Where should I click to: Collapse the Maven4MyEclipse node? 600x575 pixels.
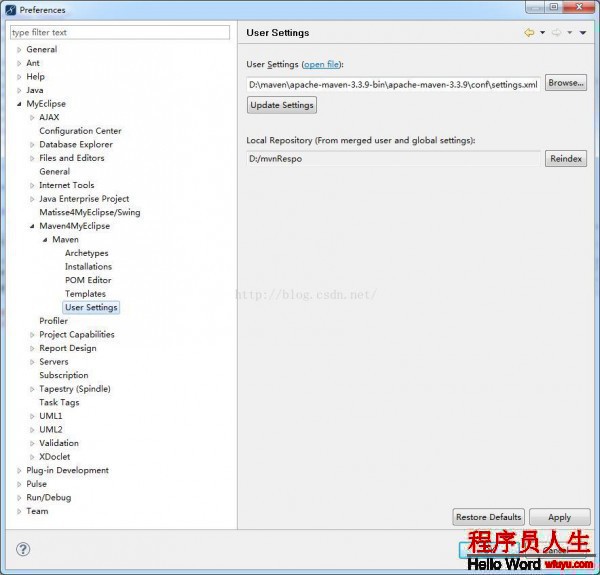point(32,226)
